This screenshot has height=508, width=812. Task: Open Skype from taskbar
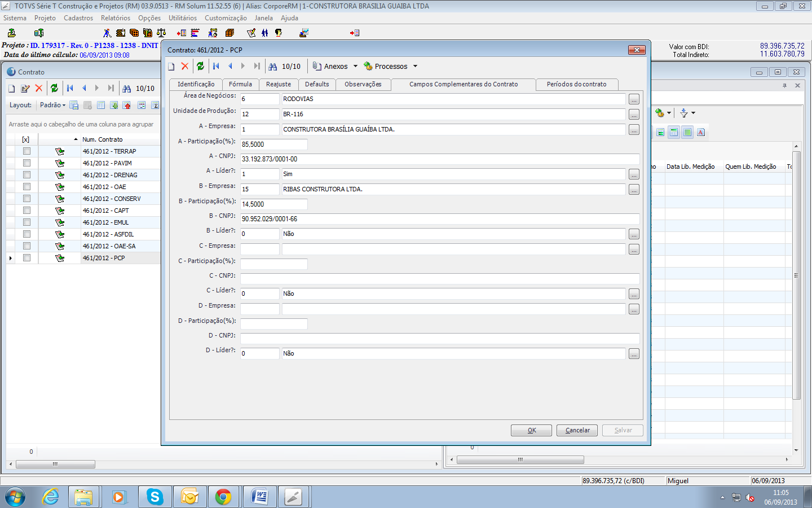click(x=155, y=497)
